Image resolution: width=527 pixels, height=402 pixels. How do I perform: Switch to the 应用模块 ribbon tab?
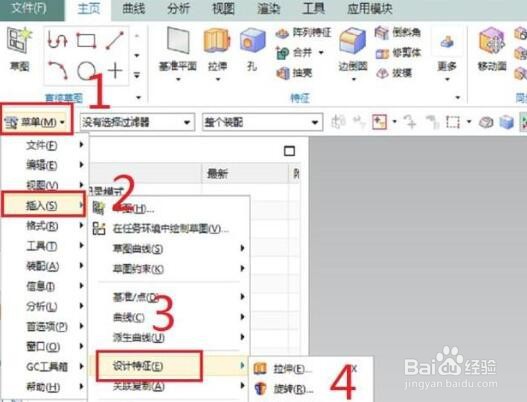coord(370,9)
